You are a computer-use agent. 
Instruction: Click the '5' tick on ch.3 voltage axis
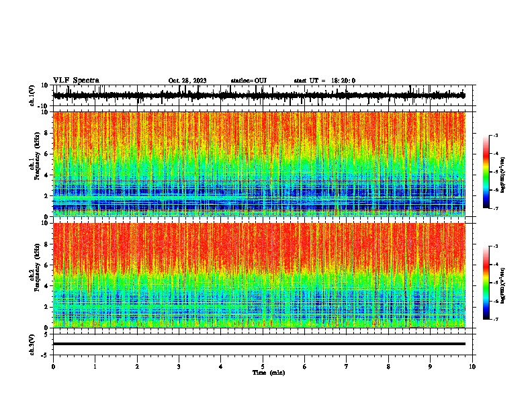pyautogui.click(x=47, y=334)
